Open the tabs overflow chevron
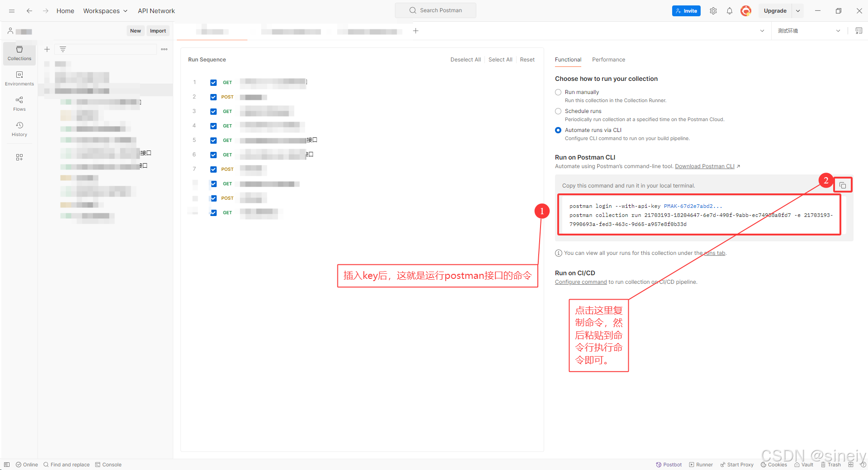The height and width of the screenshot is (470, 868). (x=762, y=31)
